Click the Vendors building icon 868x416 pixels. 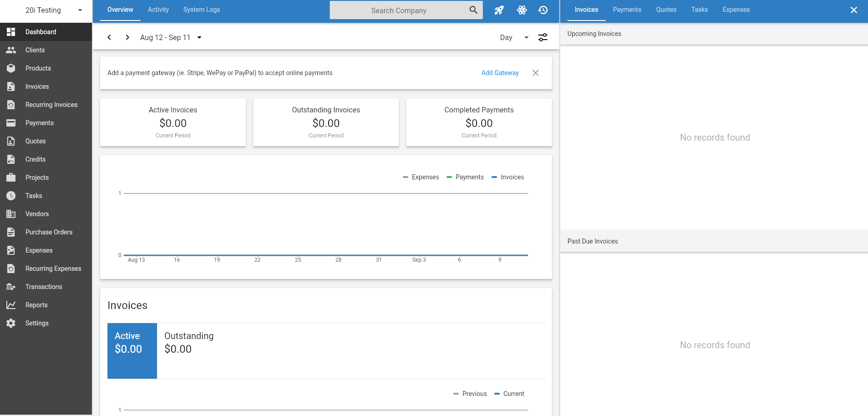(11, 214)
